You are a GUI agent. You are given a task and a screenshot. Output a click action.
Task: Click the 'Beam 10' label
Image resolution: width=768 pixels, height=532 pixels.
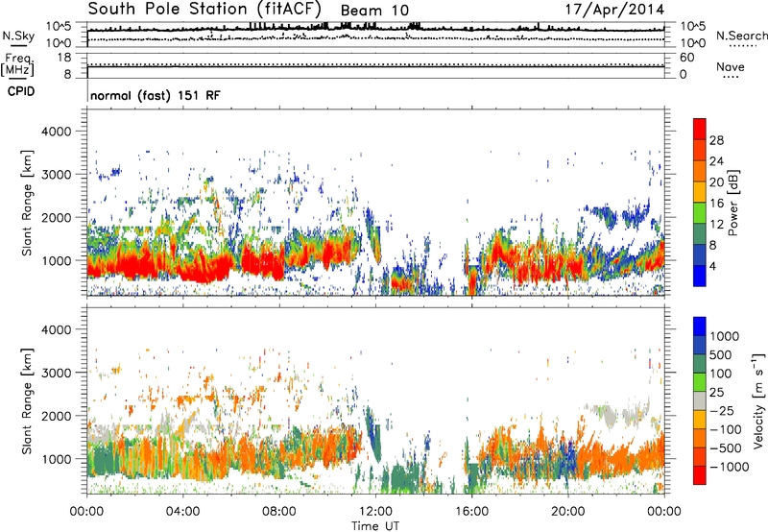tap(374, 11)
